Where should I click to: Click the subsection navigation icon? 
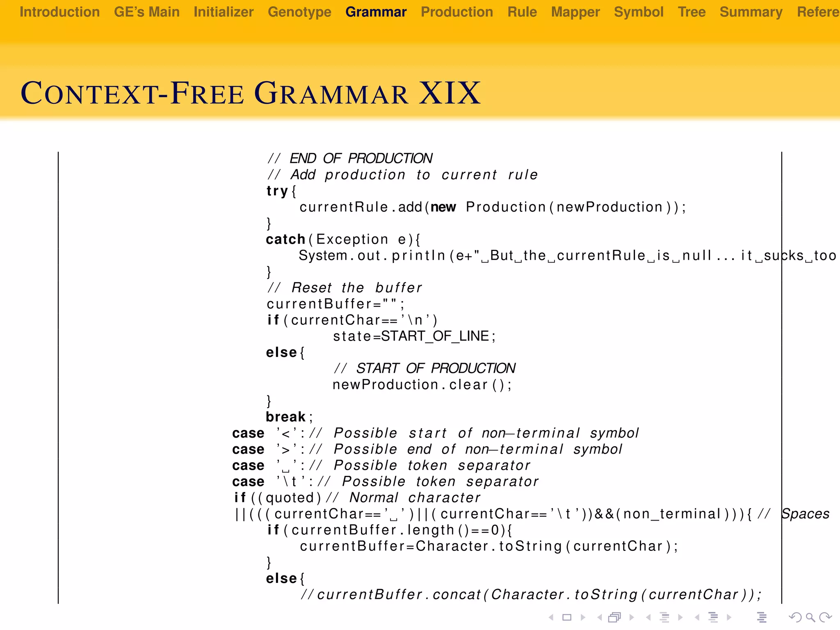pyautogui.click(x=664, y=617)
